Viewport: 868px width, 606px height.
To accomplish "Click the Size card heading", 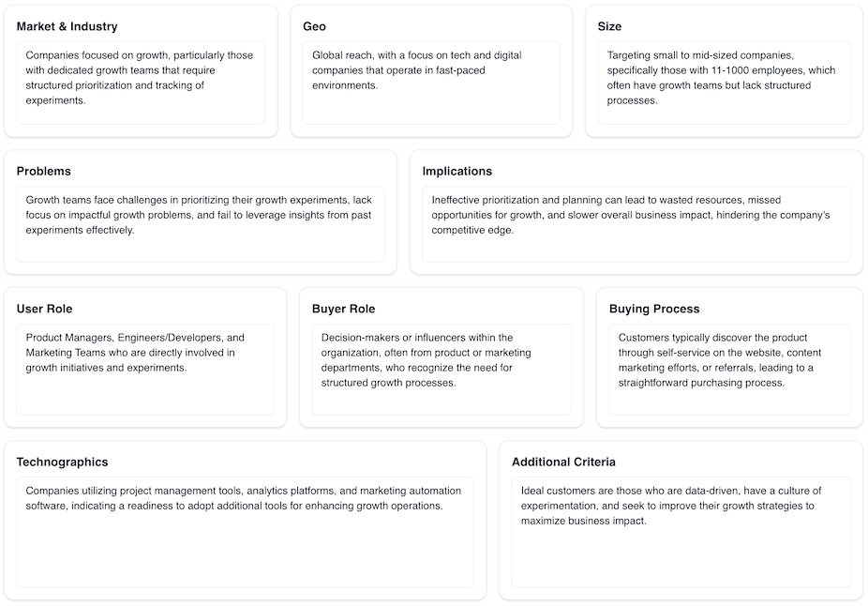I will pos(609,26).
